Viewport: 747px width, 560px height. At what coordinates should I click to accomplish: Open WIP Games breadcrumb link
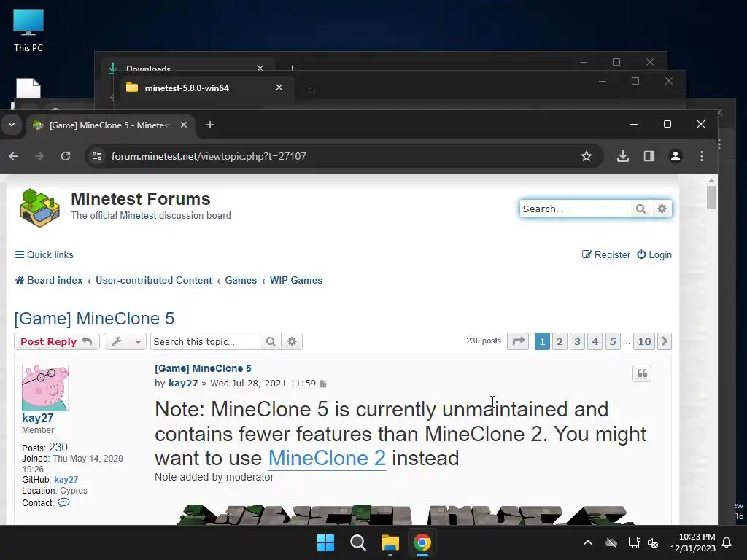point(296,281)
